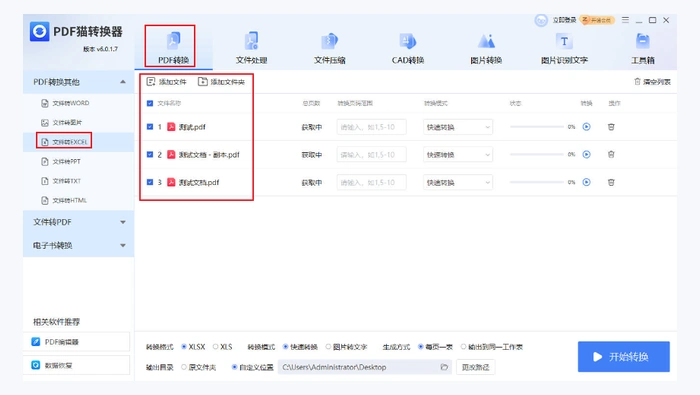Expand the 电子书转换 section
Viewport: 700px width, 395px height.
coord(78,245)
